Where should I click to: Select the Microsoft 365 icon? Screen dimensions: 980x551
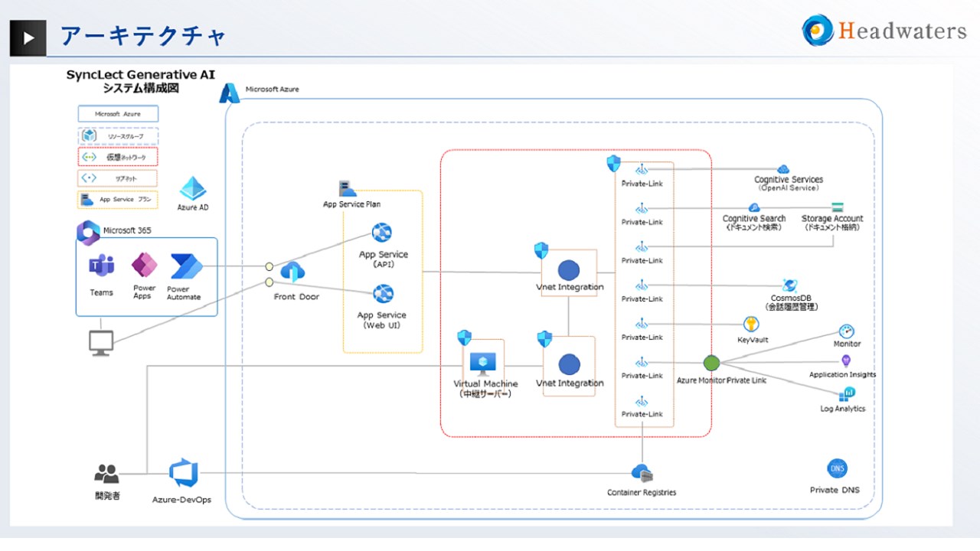pos(88,233)
